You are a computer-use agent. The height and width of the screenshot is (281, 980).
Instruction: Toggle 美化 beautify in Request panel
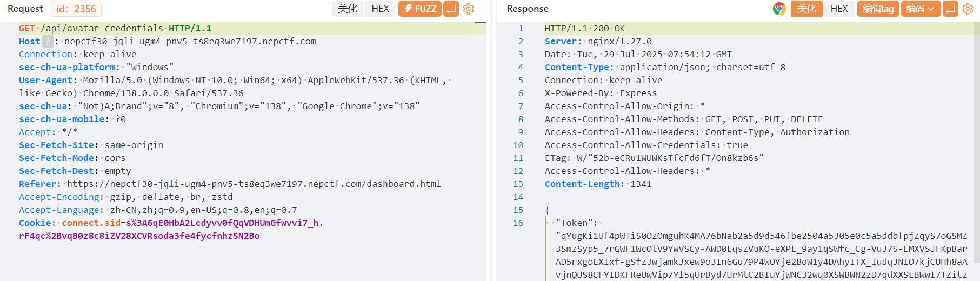click(348, 9)
